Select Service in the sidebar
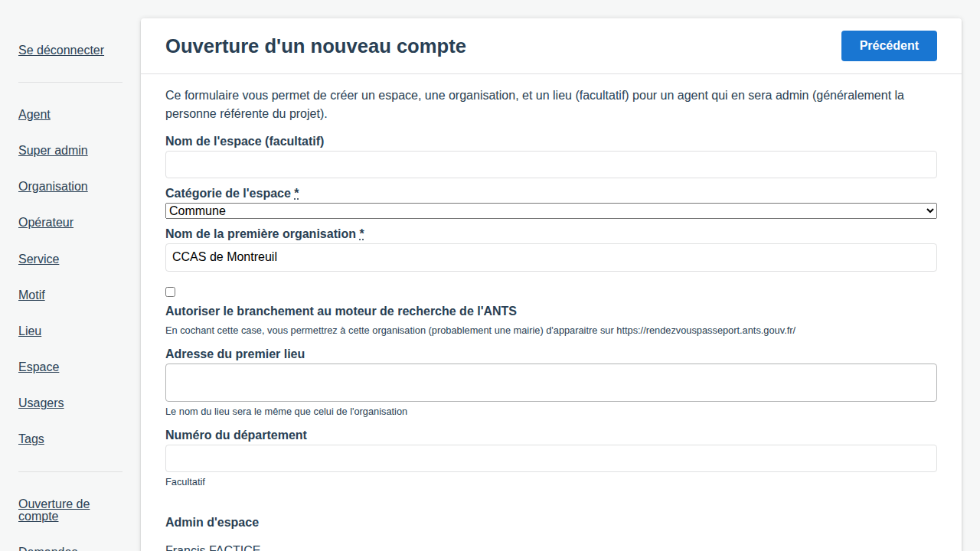This screenshot has height=551, width=980. click(39, 259)
